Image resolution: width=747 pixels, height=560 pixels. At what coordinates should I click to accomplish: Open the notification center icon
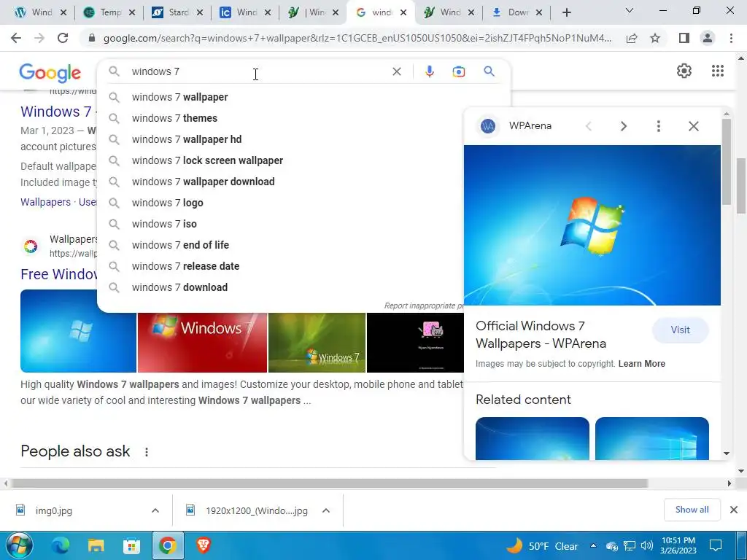[x=715, y=545]
